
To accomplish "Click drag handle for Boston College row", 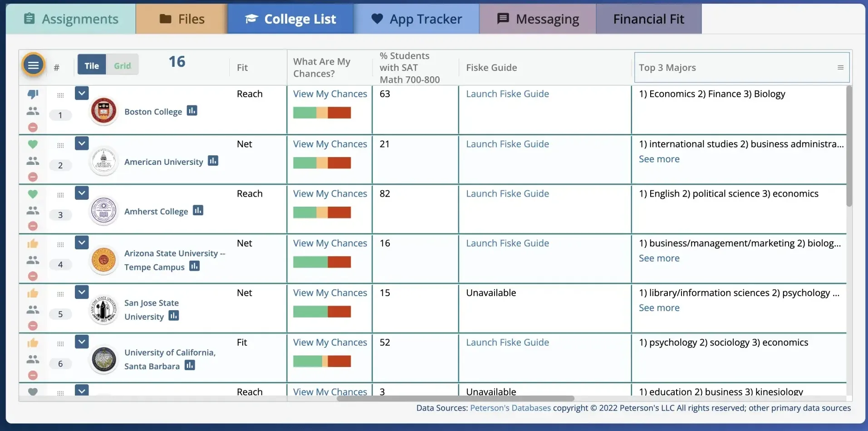I will [60, 95].
